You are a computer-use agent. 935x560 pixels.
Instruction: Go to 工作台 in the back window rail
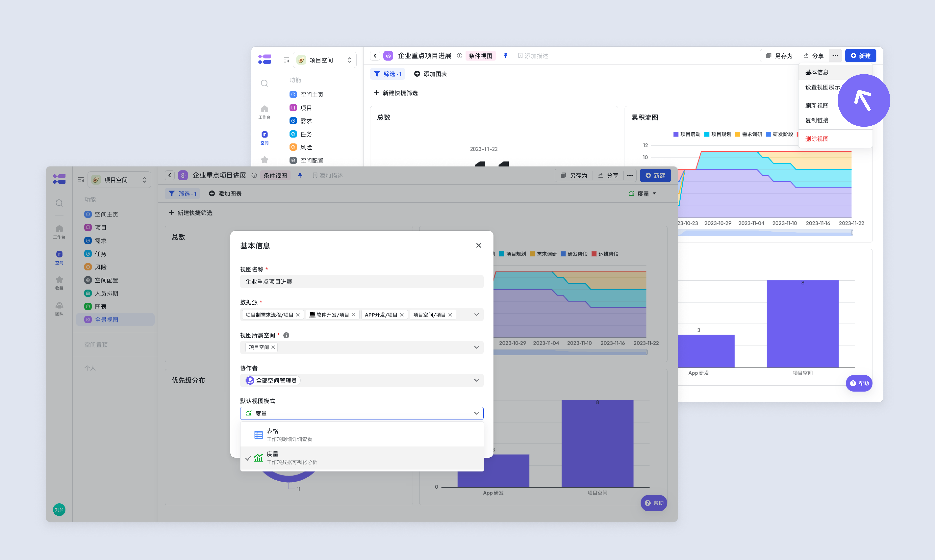coord(265,112)
